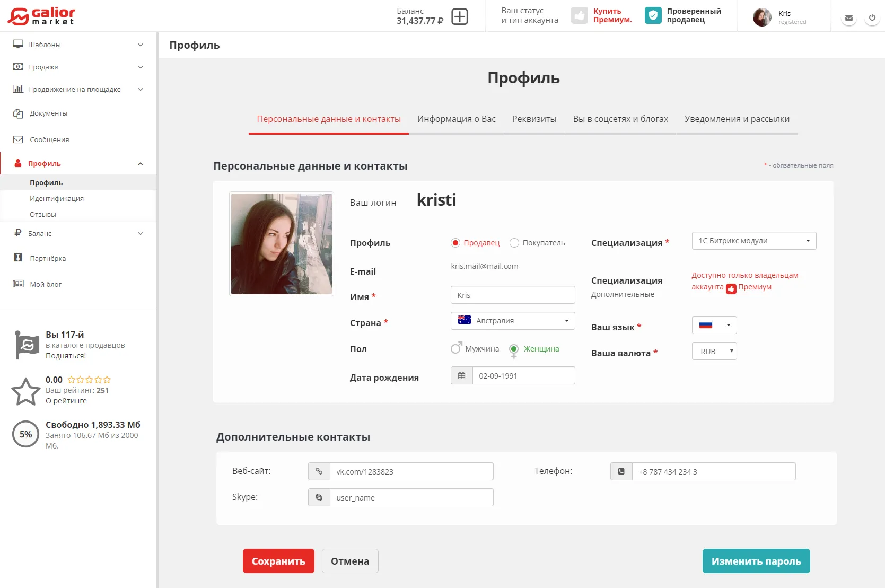Click the Galior Market logo
Screen dimensions: 885x588
click(x=41, y=16)
